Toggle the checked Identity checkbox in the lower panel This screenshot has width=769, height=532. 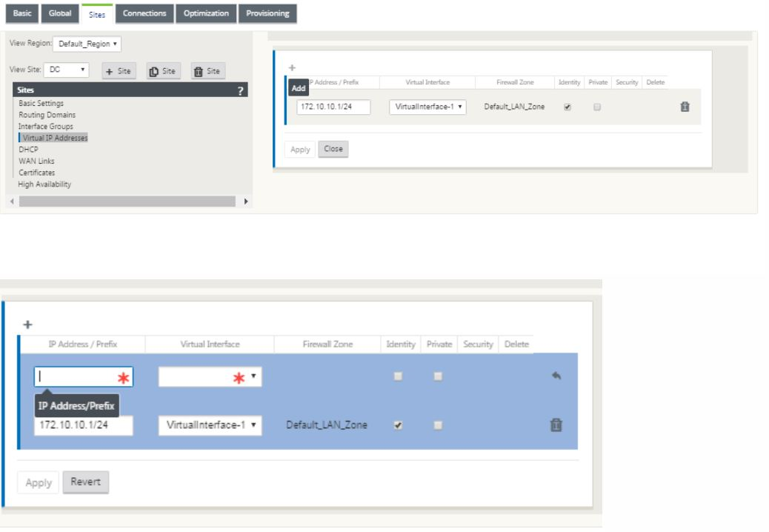pyautogui.click(x=399, y=425)
